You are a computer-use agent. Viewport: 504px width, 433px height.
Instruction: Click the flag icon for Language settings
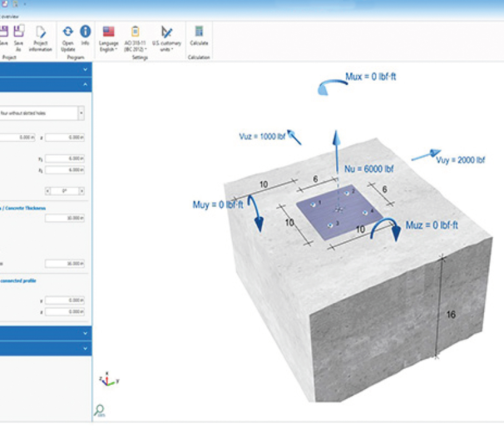(x=108, y=30)
